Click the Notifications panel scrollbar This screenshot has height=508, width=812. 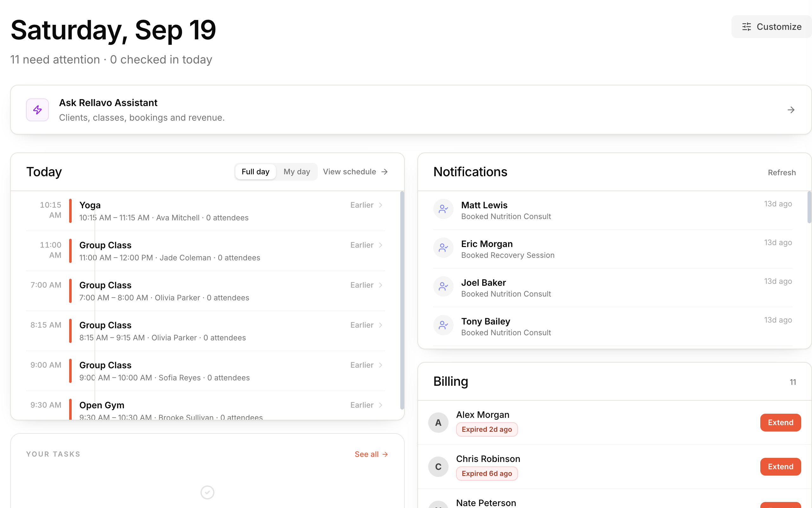(x=809, y=207)
